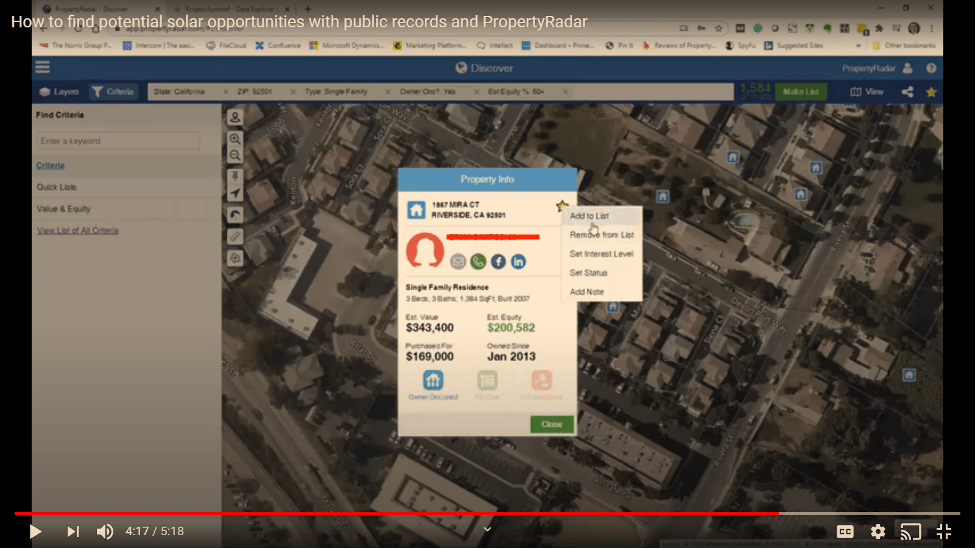
Task: Close the Property Info dialog
Action: point(551,424)
